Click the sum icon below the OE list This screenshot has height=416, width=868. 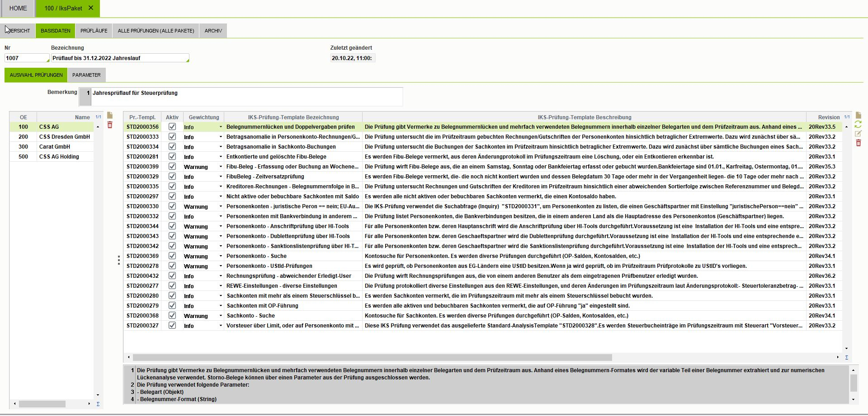(x=98, y=404)
